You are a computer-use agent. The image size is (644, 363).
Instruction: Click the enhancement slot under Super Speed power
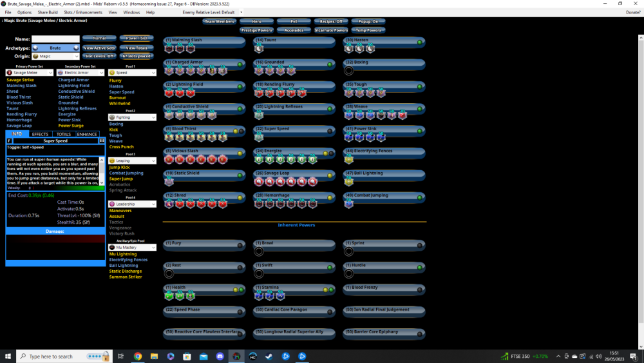click(259, 137)
